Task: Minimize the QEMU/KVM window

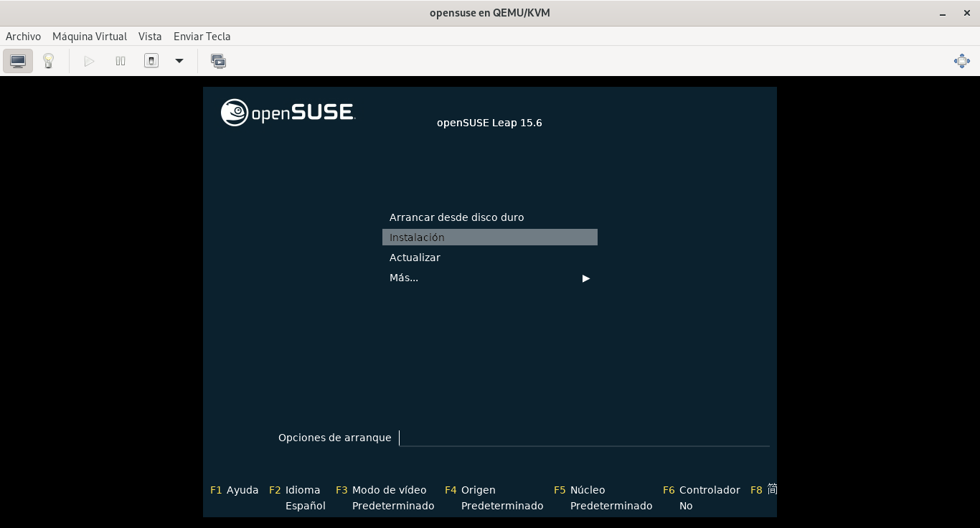Action: 942,13
